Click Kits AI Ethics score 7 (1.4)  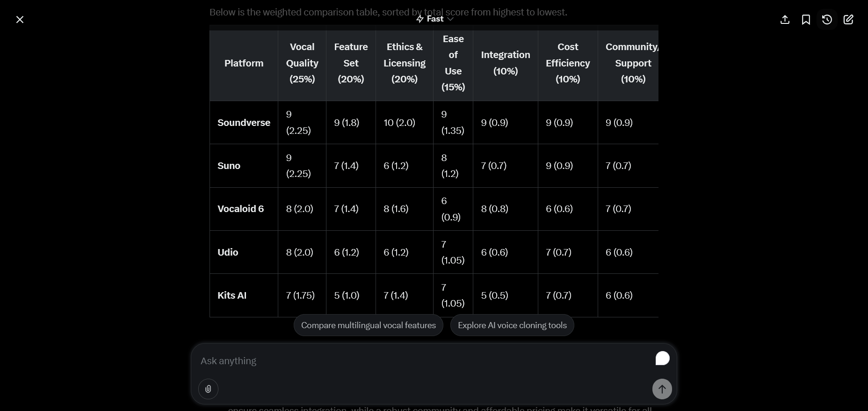pos(396,295)
